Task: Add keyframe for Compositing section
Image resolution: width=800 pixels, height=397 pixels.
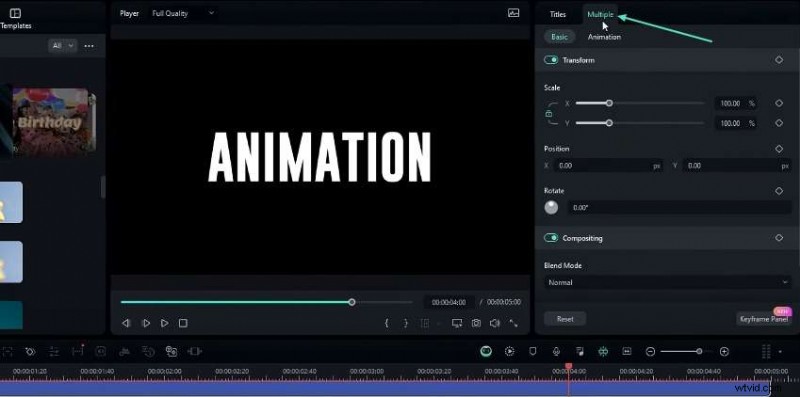Action: click(x=779, y=238)
